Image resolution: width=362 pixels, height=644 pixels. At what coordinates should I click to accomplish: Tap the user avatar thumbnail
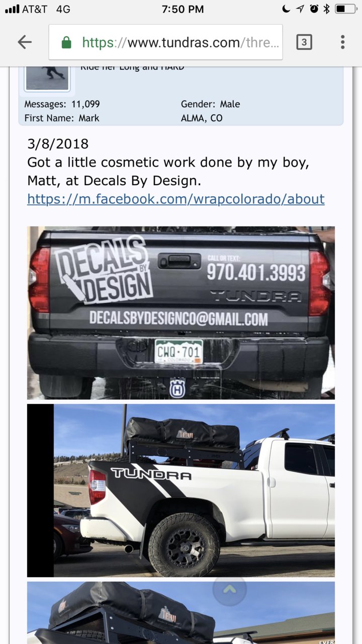click(47, 78)
